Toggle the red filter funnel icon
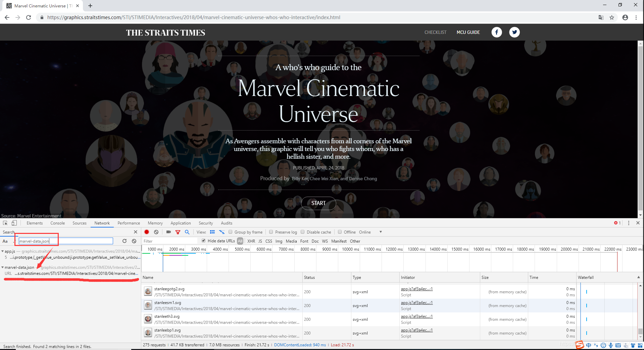The width and height of the screenshot is (644, 350). 178,232
